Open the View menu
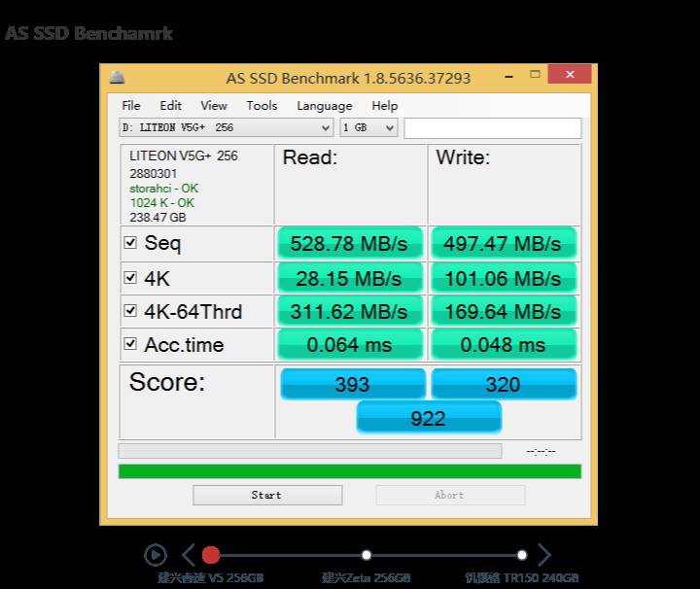 point(214,106)
